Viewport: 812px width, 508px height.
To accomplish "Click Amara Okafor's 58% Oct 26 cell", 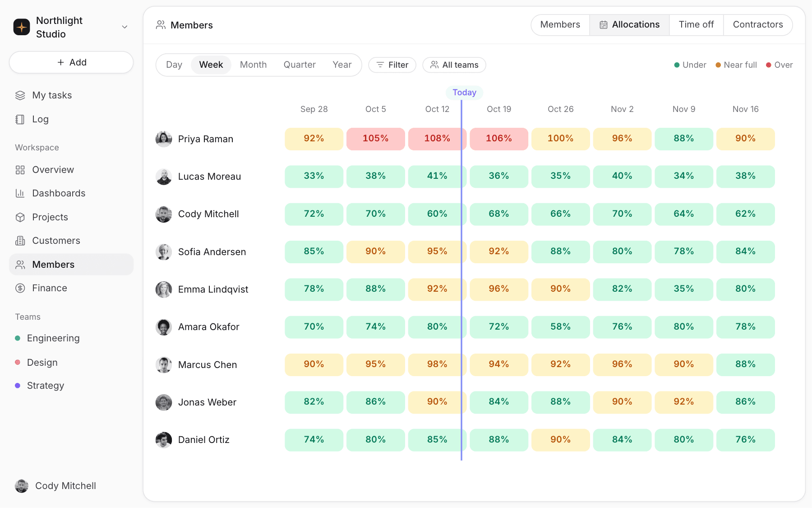I will point(560,327).
